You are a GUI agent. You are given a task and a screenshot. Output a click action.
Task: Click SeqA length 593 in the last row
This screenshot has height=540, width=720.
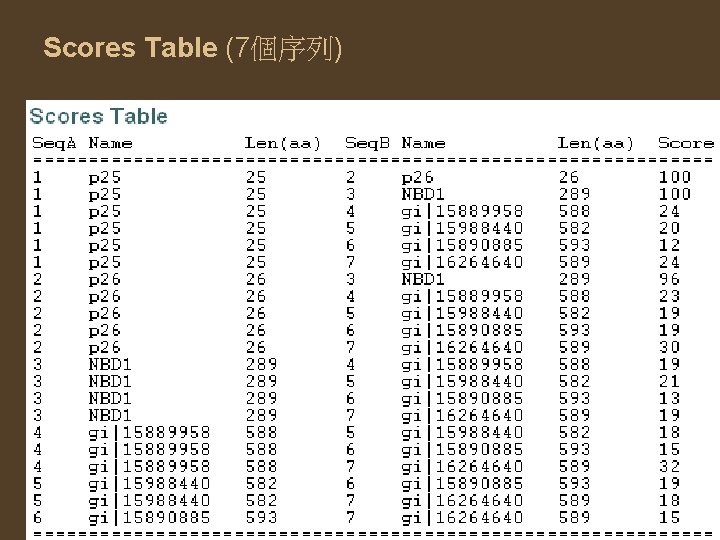261,517
